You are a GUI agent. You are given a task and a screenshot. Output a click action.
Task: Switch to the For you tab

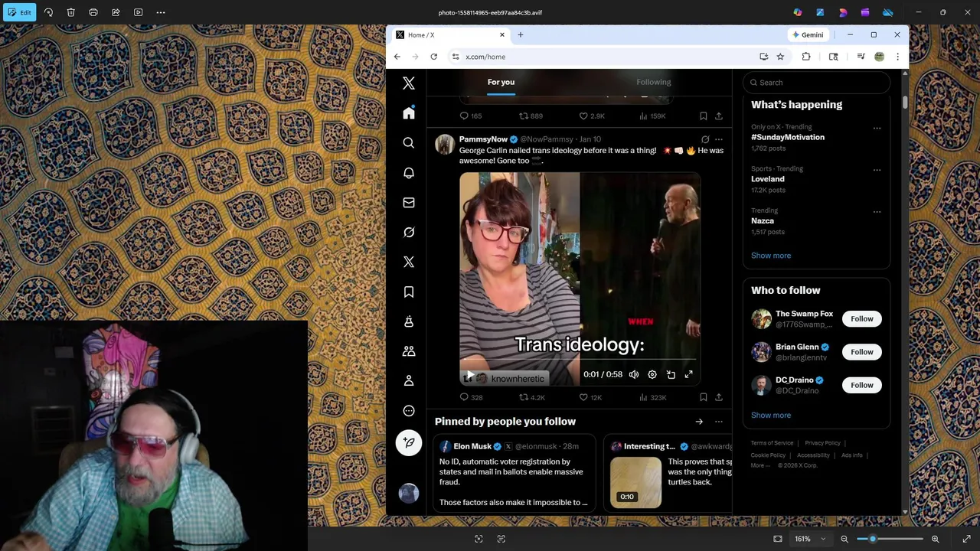(501, 82)
